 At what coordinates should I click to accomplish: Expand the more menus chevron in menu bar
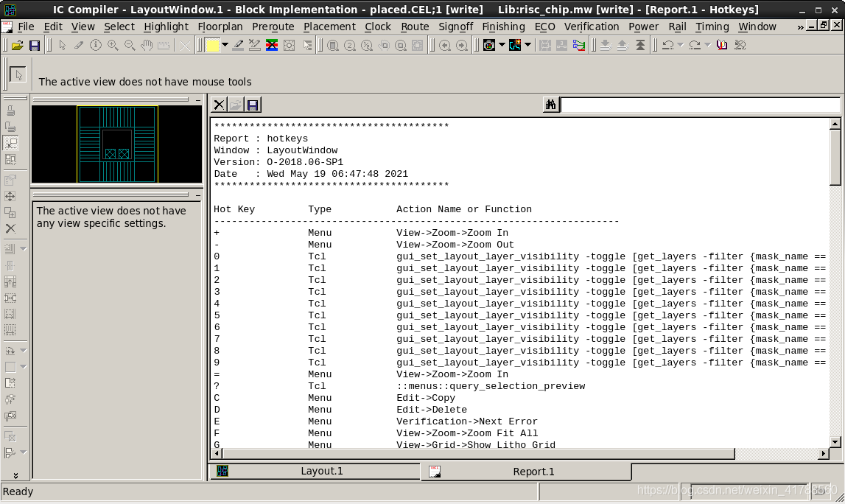[800, 27]
